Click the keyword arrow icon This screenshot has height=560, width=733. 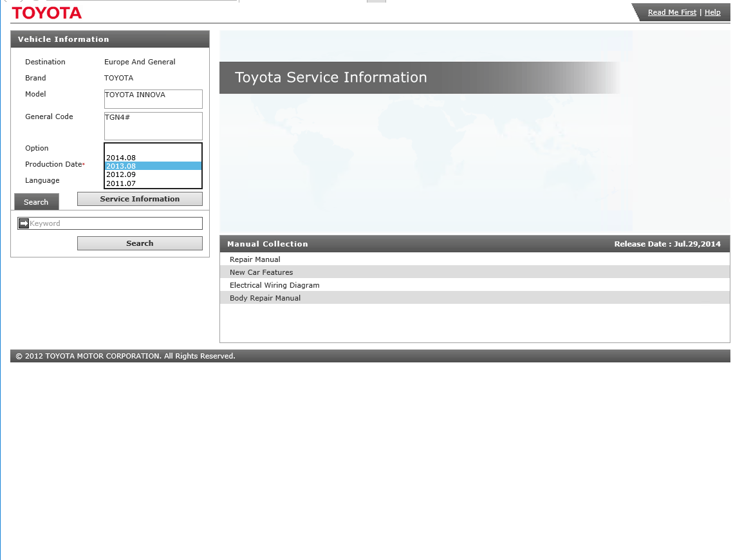pos(24,223)
